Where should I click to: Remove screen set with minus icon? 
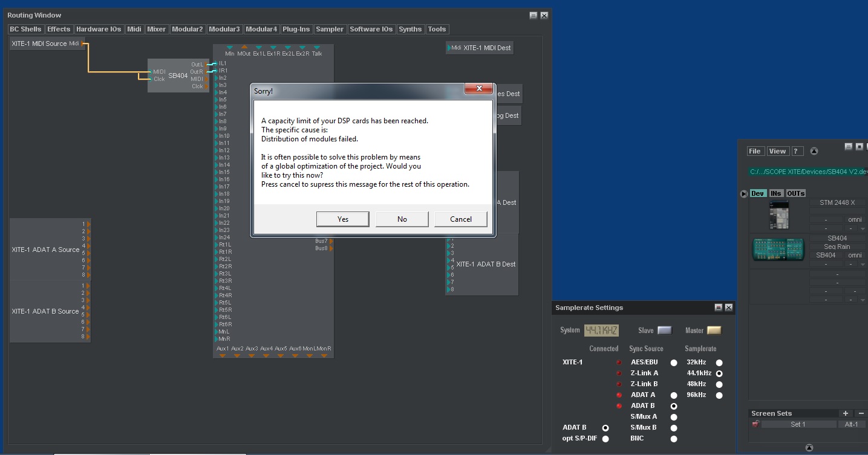tap(861, 413)
